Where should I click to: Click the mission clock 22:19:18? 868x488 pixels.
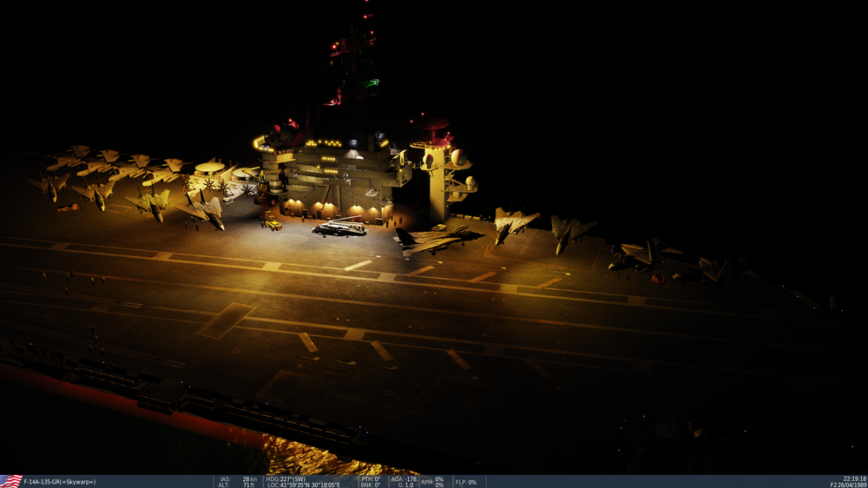point(855,478)
